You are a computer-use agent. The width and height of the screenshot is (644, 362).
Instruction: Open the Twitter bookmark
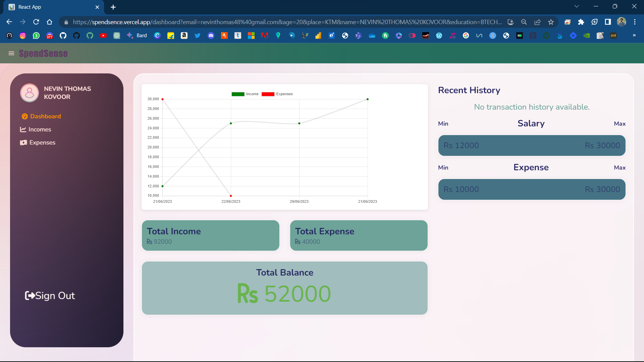(198, 36)
